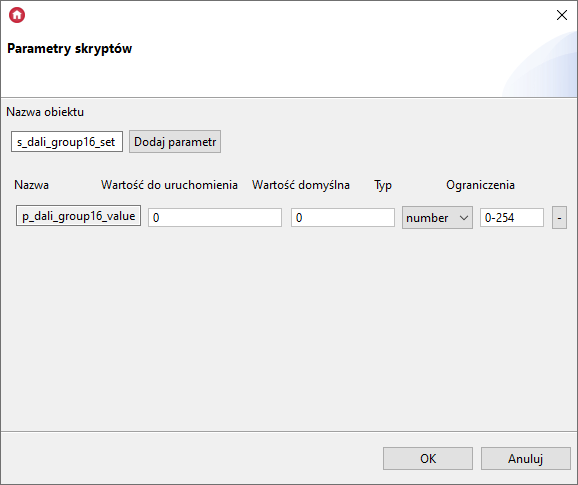Remove the parameter with the minus button
The image size is (578, 485).
click(x=559, y=217)
